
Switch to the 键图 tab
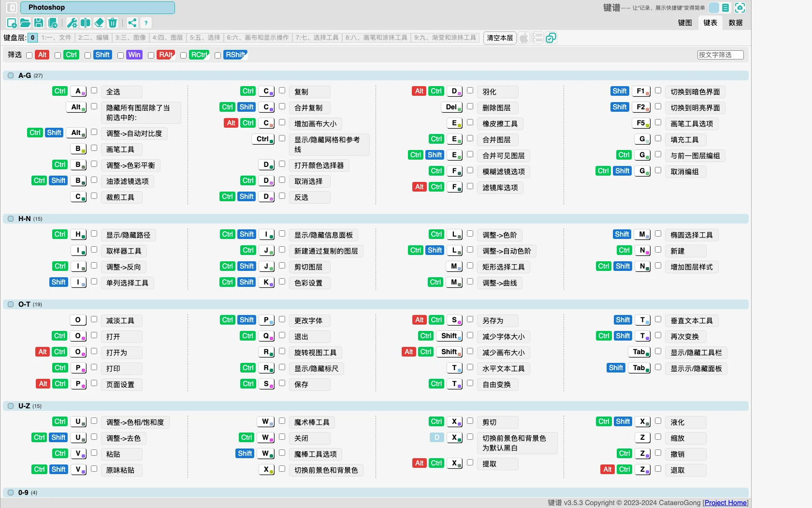point(685,23)
